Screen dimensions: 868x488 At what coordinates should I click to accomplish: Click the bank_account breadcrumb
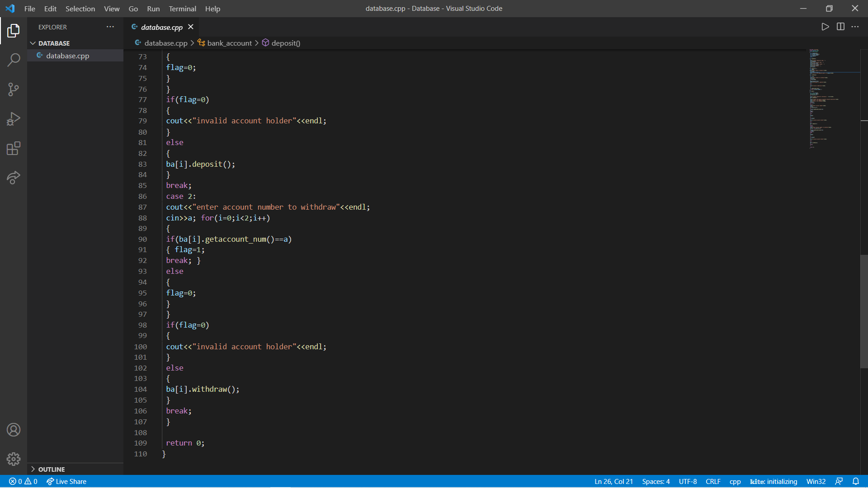(229, 43)
